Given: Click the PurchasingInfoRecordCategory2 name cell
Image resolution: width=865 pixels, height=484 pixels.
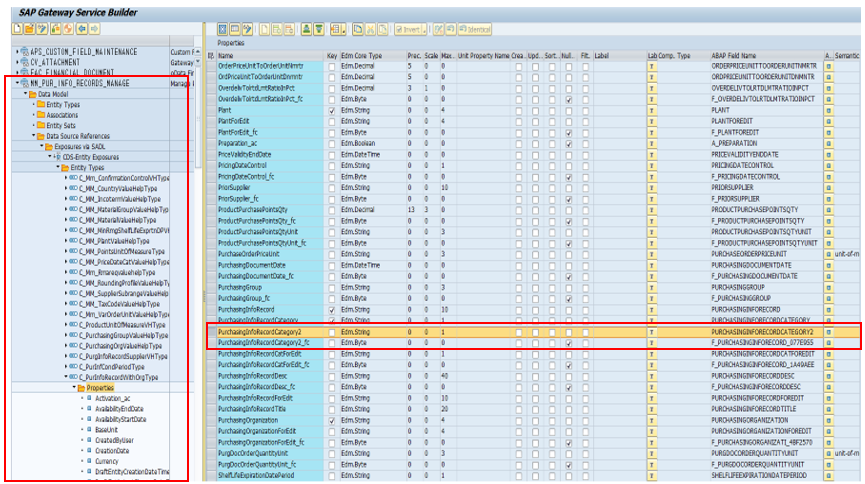Looking at the screenshot, I should (270, 332).
